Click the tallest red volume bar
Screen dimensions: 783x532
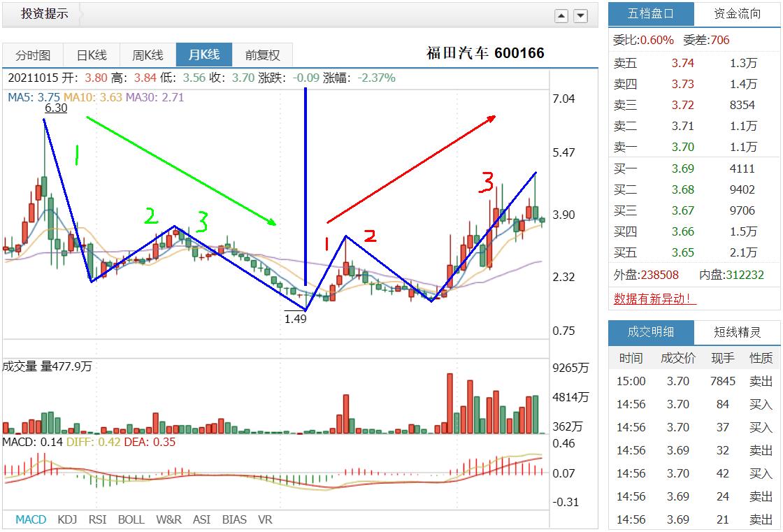click(x=450, y=403)
